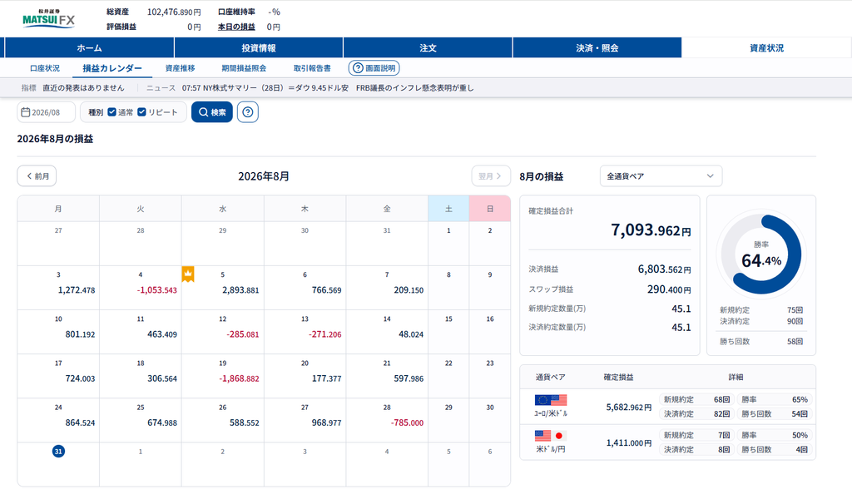Screen dimensions: 852x504
Task: Click the 2026年8月の損益 heading
Action: [55, 139]
